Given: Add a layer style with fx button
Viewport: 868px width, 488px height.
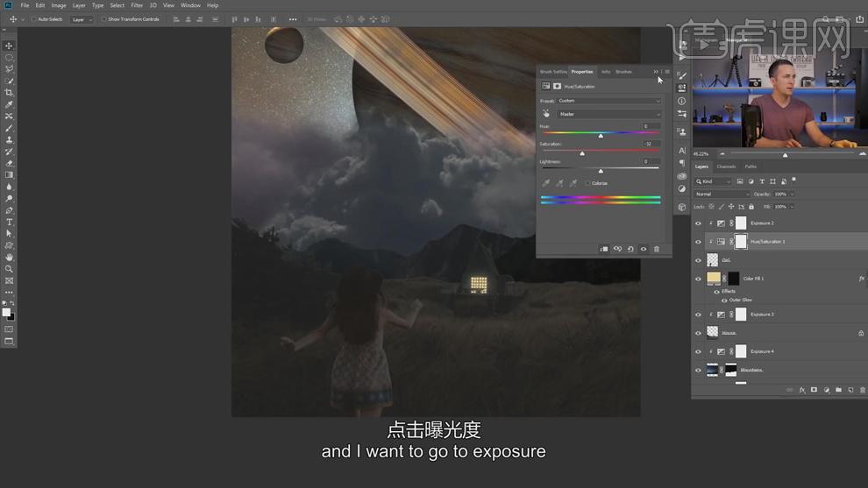Looking at the screenshot, I should coord(802,390).
